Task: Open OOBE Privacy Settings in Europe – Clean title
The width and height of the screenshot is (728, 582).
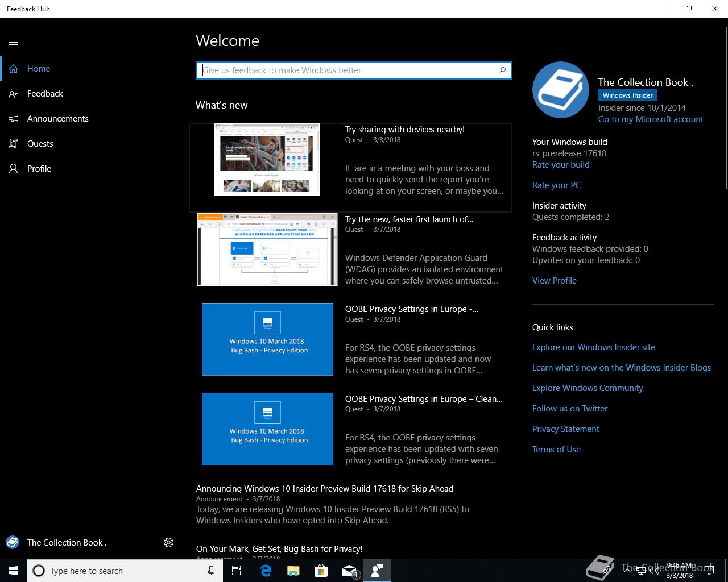Action: pos(424,399)
